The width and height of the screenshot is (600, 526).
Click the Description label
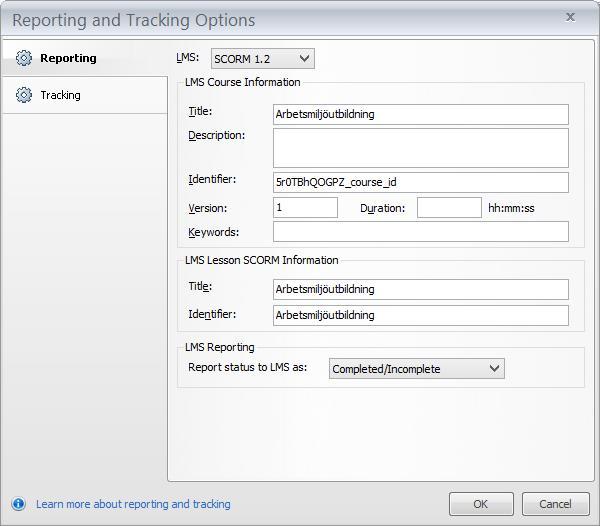coord(217,136)
